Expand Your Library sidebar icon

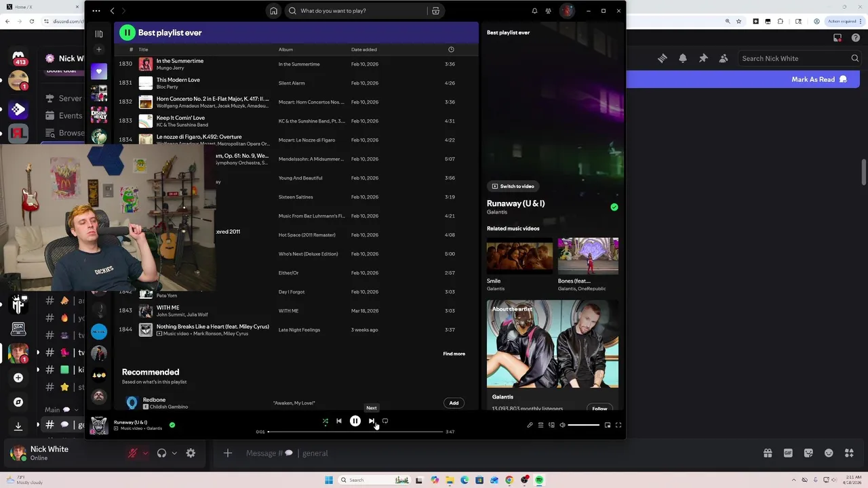click(x=99, y=33)
